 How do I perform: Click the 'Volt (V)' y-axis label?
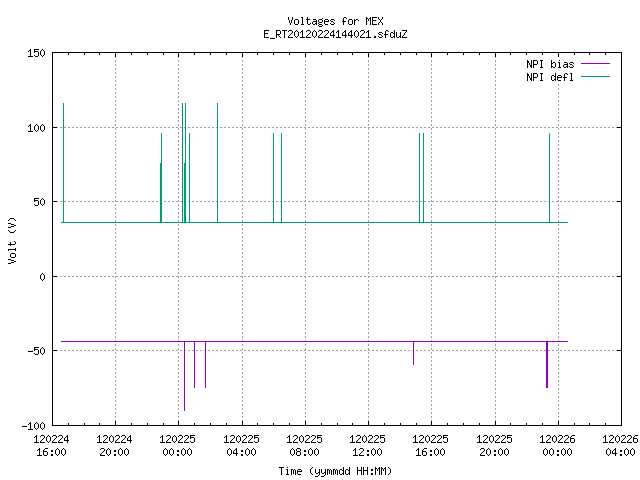click(12, 240)
